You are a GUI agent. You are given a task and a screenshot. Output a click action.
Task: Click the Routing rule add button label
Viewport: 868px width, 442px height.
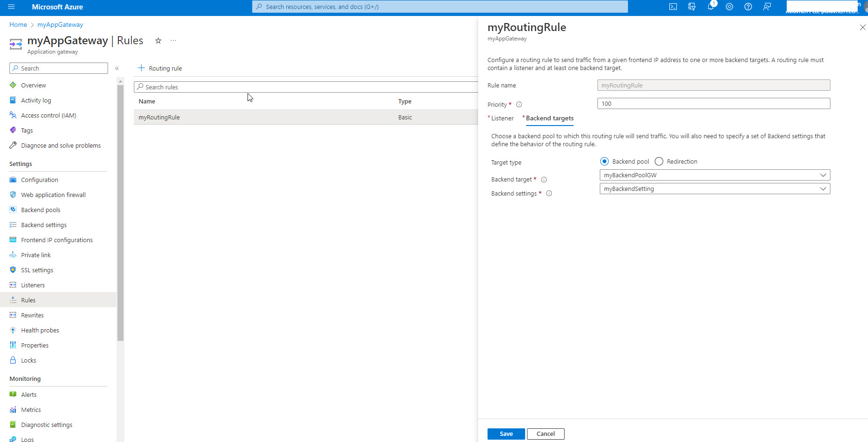[165, 68]
